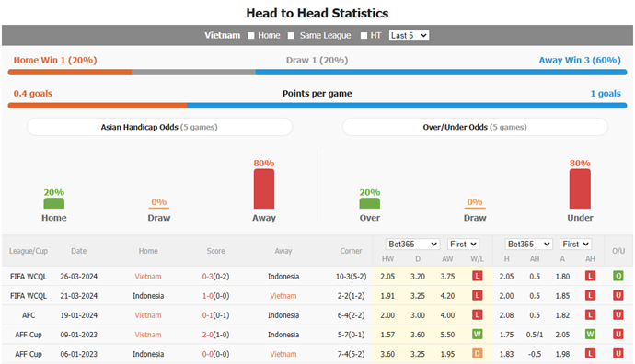Viewport: 635px width, 364px height.
Task: Click the green W handicap badge in 09-01-2023 row
Action: point(590,335)
